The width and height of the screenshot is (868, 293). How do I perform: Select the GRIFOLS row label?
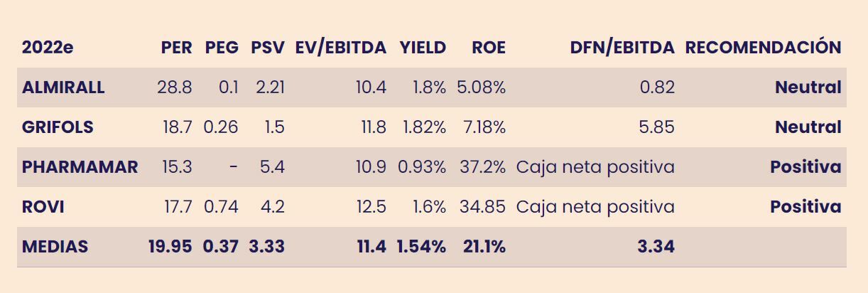pos(58,127)
